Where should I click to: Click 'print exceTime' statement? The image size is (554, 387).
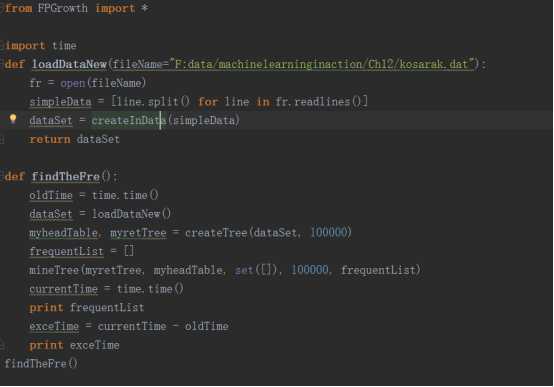pyautogui.click(x=74, y=345)
